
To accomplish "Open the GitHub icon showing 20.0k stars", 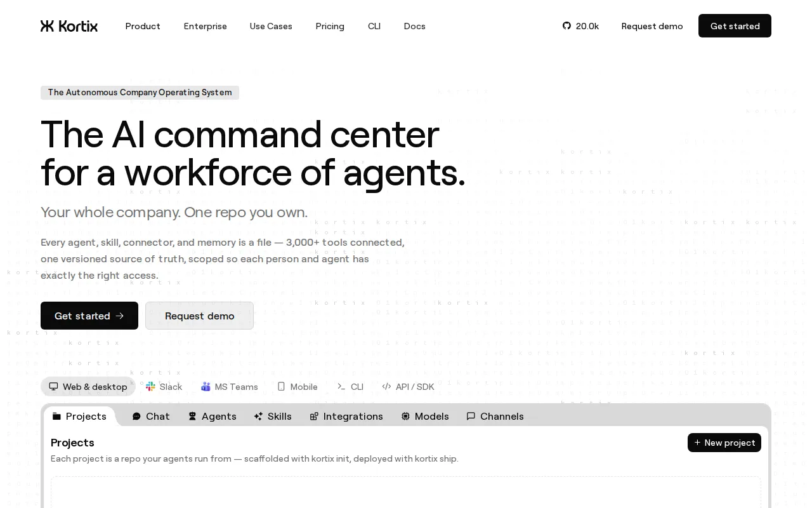I will pyautogui.click(x=566, y=26).
